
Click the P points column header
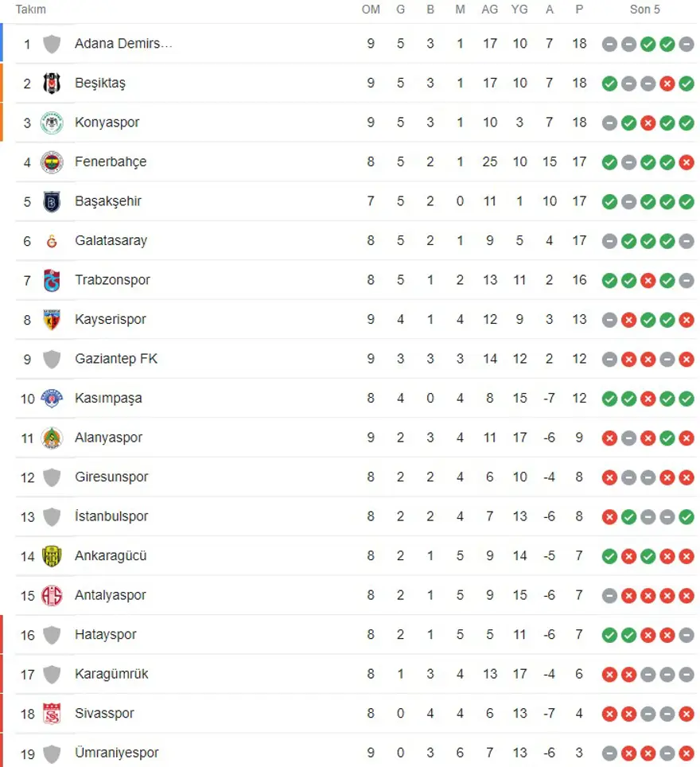[578, 10]
